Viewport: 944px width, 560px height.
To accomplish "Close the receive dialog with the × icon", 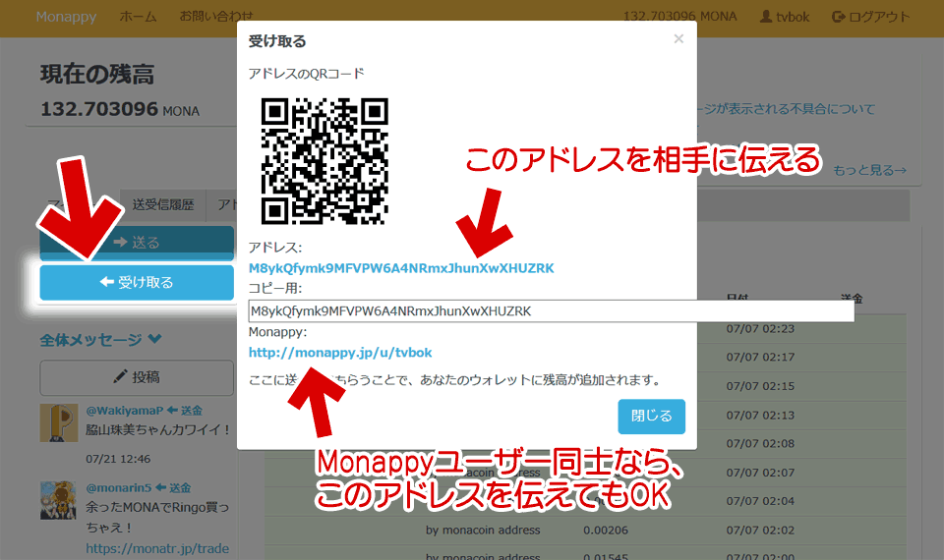I will (678, 39).
